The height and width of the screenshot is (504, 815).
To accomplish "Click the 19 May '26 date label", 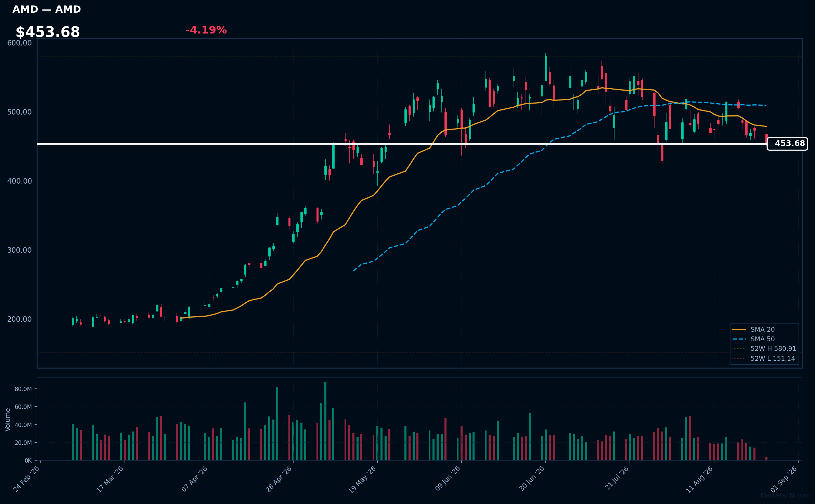I will pos(362,479).
